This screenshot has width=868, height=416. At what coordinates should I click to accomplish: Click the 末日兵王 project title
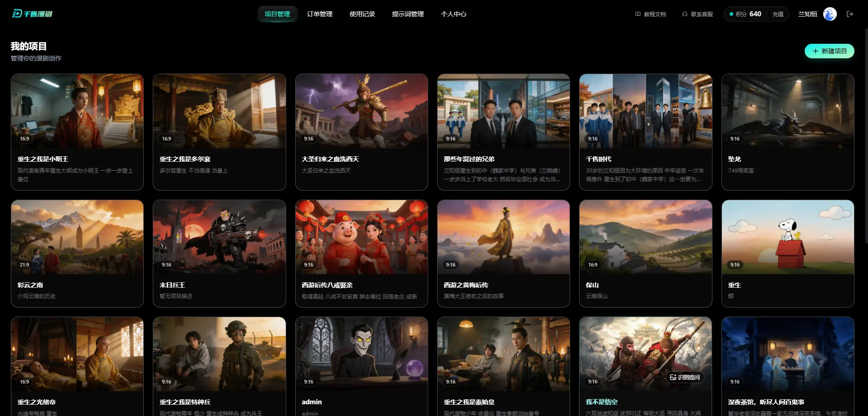172,285
